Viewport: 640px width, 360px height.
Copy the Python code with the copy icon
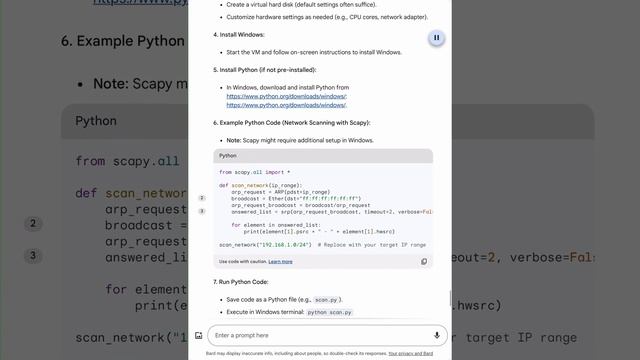tap(424, 262)
